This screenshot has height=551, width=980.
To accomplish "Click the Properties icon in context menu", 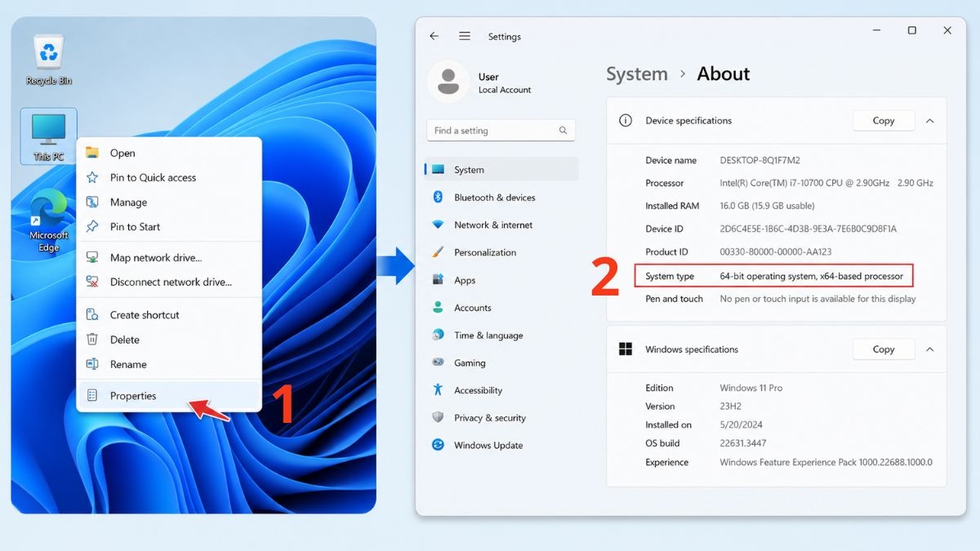I will coord(92,395).
